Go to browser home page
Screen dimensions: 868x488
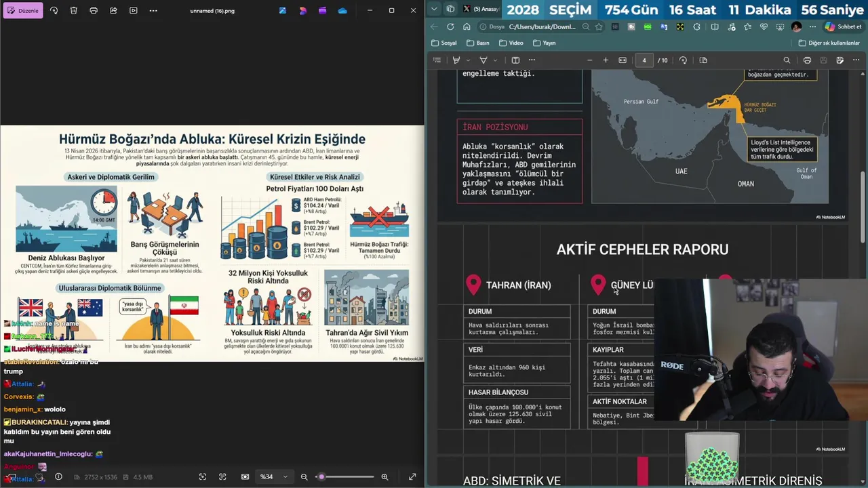[x=467, y=26]
